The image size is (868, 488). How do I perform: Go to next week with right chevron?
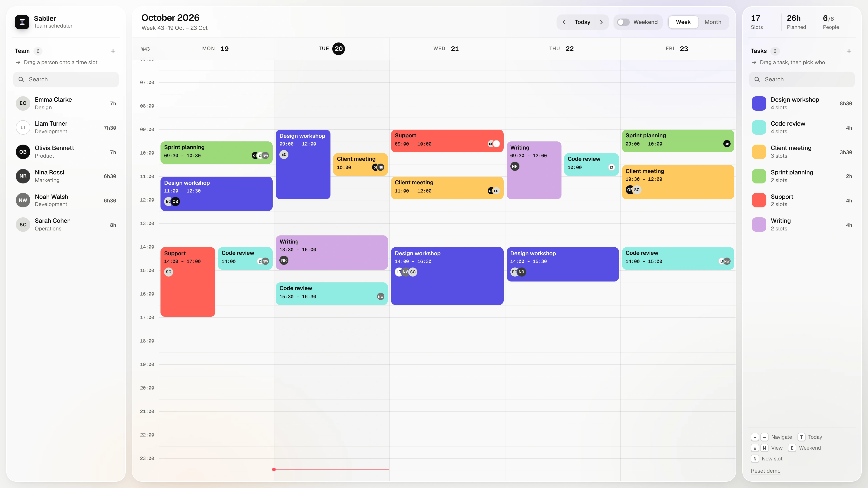[x=601, y=22]
